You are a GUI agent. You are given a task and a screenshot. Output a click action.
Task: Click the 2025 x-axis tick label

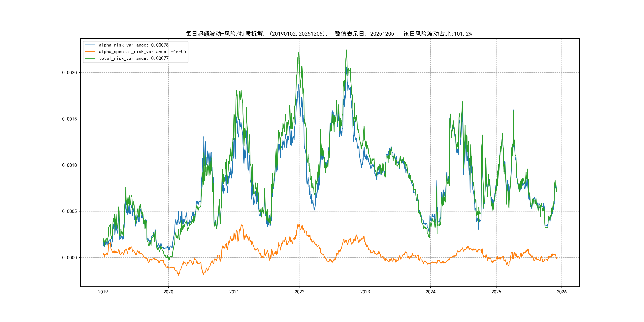tap(496, 292)
